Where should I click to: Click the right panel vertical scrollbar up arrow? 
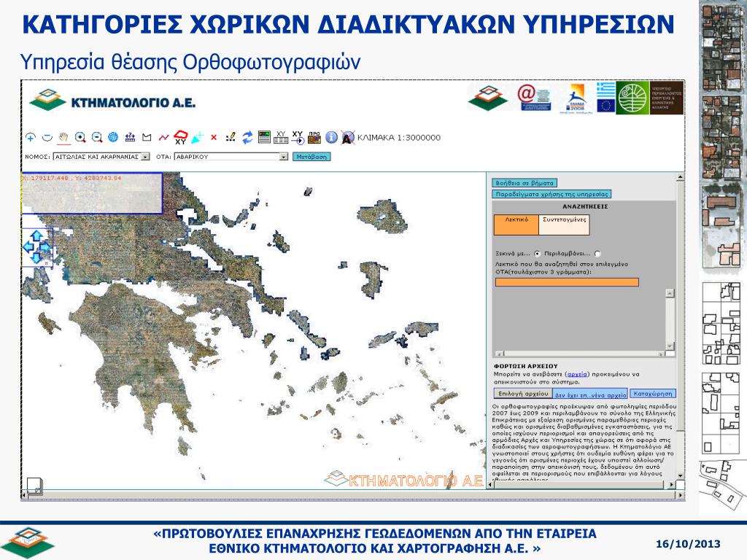(x=680, y=178)
